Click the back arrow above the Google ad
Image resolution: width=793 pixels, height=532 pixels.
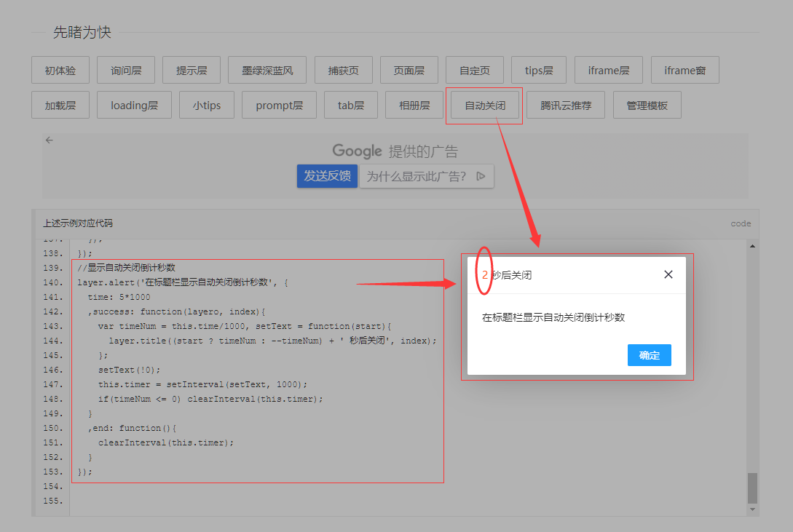click(49, 140)
